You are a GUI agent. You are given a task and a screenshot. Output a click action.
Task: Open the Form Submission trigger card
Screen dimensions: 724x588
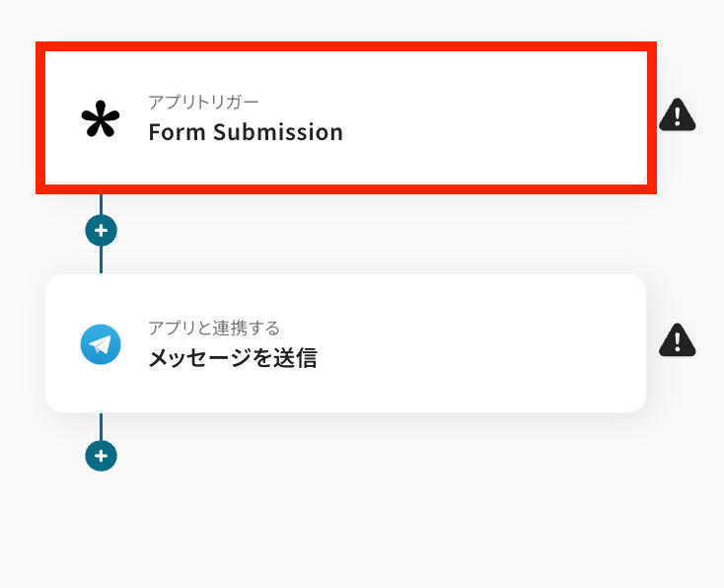pyautogui.click(x=345, y=118)
